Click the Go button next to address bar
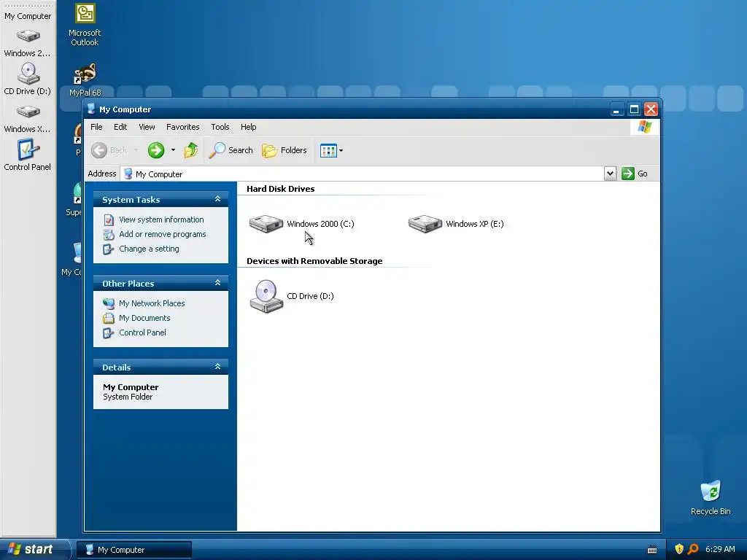The image size is (747, 560). coord(635,174)
